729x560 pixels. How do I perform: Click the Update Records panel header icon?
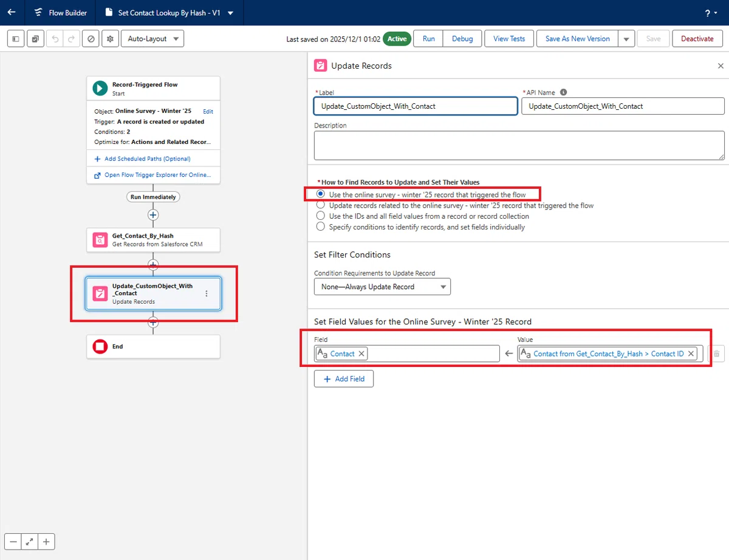(x=320, y=66)
